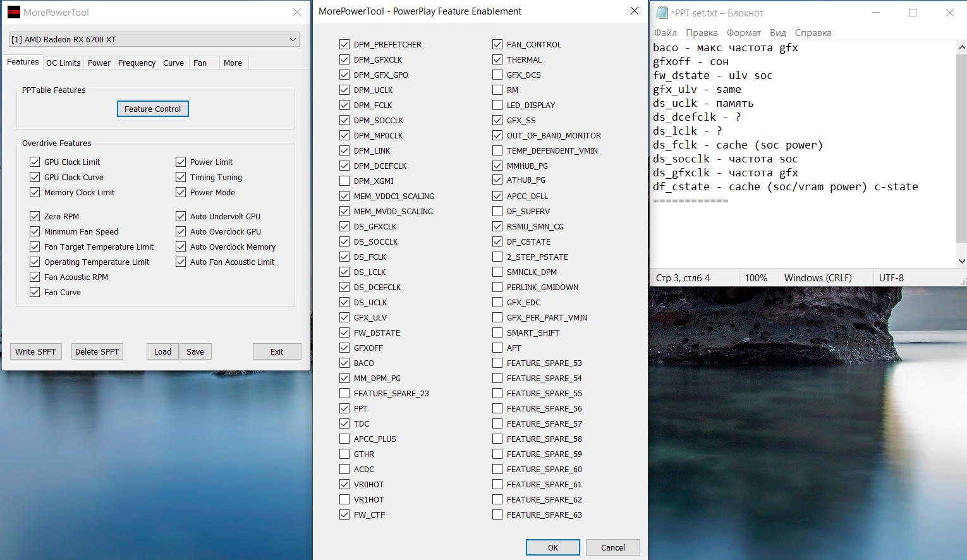Toggle the GPU Clock Limit checkbox
The image size is (967, 560).
(x=35, y=162)
